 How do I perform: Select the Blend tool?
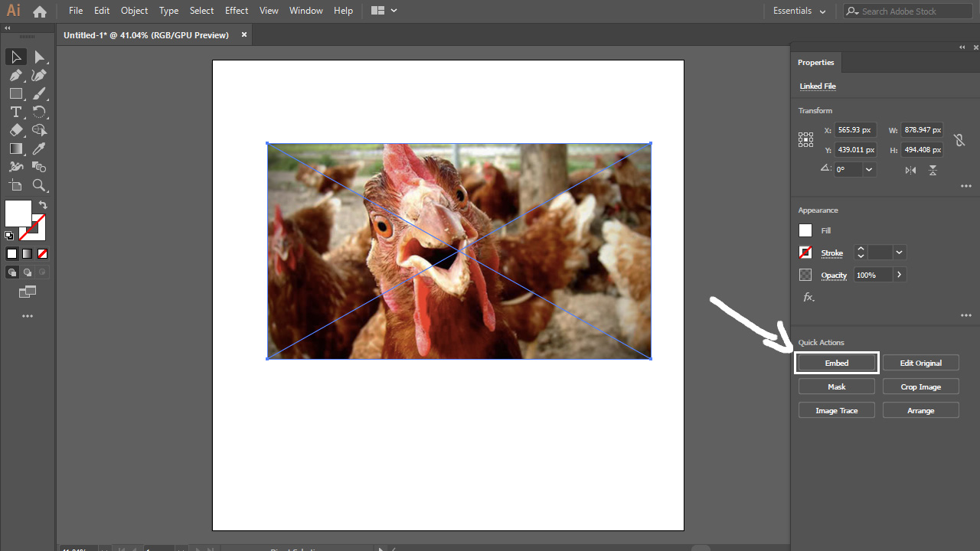click(x=40, y=168)
